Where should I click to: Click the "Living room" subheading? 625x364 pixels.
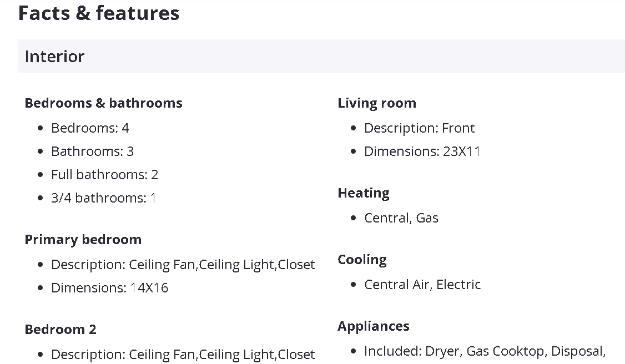[376, 103]
